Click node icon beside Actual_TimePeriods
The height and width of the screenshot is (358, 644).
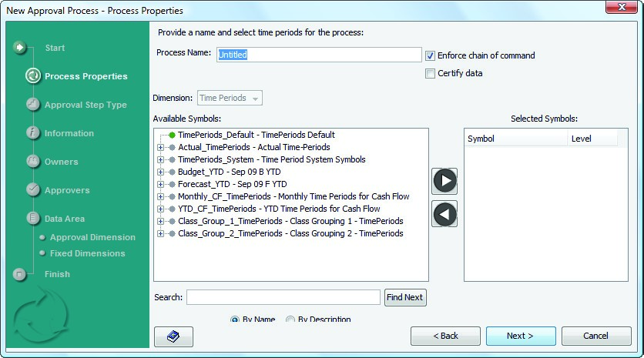click(x=172, y=147)
